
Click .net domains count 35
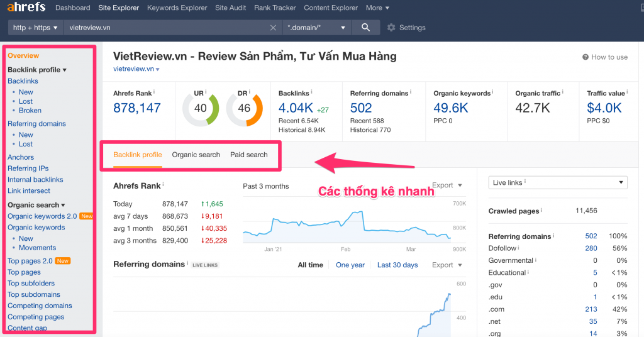point(593,321)
